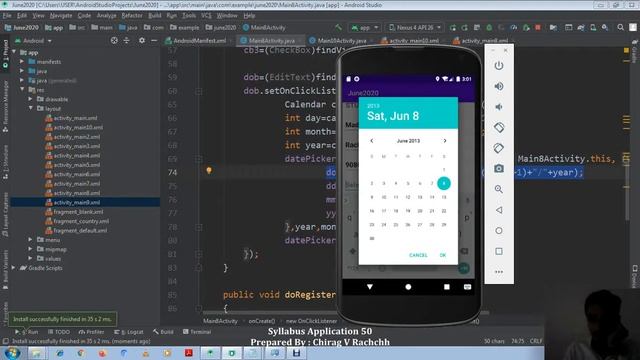The width and height of the screenshot is (640, 360).
Task: Click emulator volume up icon
Action: coord(499,86)
